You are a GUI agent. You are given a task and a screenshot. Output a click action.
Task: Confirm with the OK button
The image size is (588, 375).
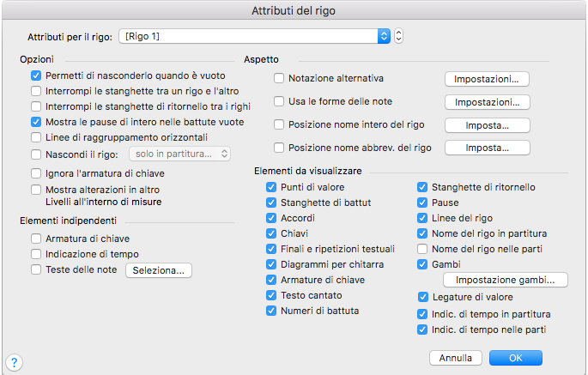pos(515,357)
